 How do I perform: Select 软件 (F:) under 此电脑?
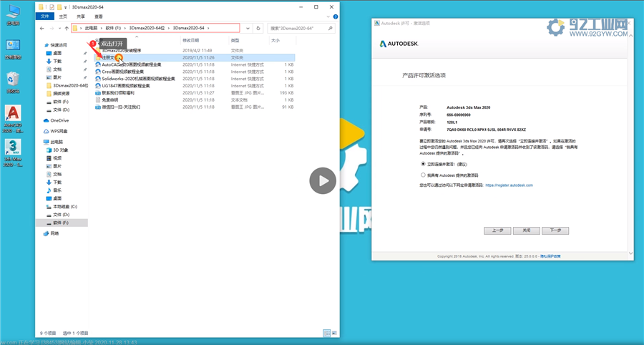[x=62, y=223]
